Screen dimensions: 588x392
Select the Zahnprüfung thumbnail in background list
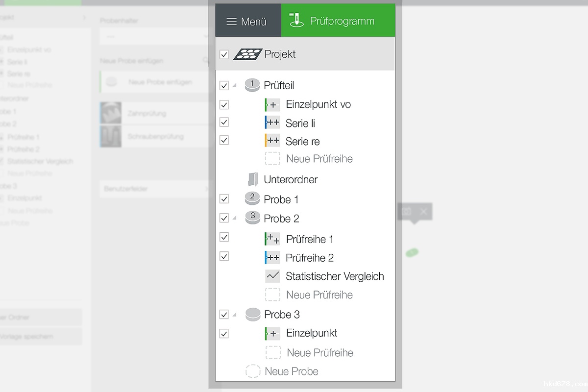pos(111,113)
